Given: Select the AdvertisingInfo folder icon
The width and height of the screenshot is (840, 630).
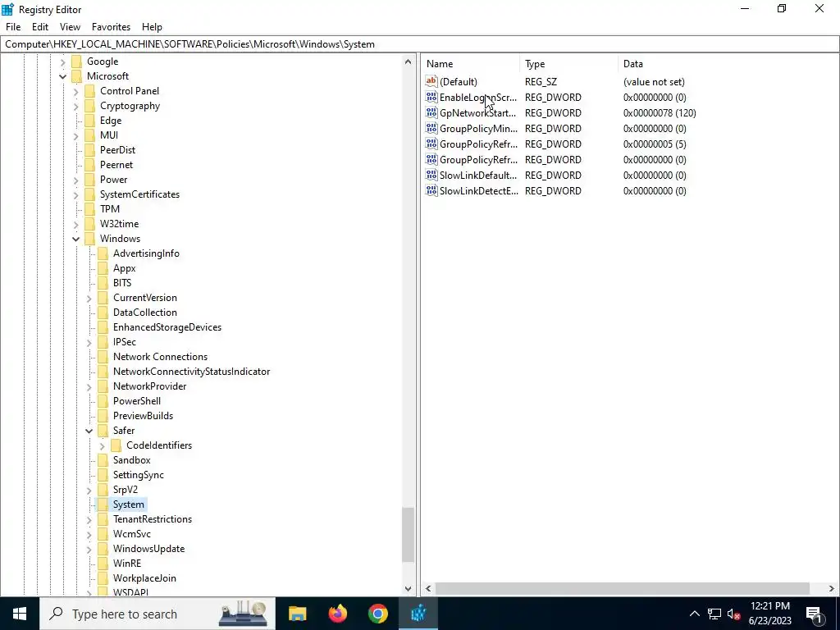Looking at the screenshot, I should pyautogui.click(x=103, y=253).
